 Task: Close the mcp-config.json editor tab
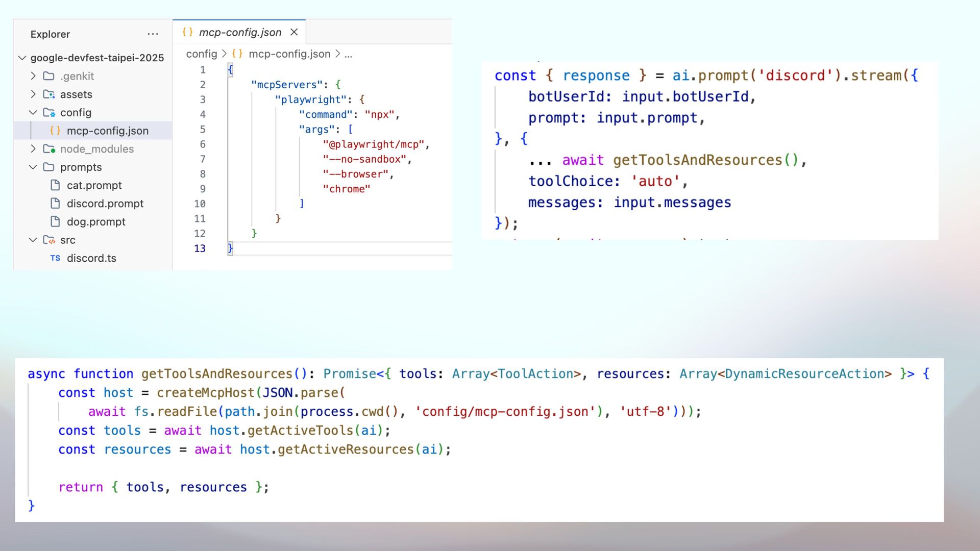click(x=294, y=32)
